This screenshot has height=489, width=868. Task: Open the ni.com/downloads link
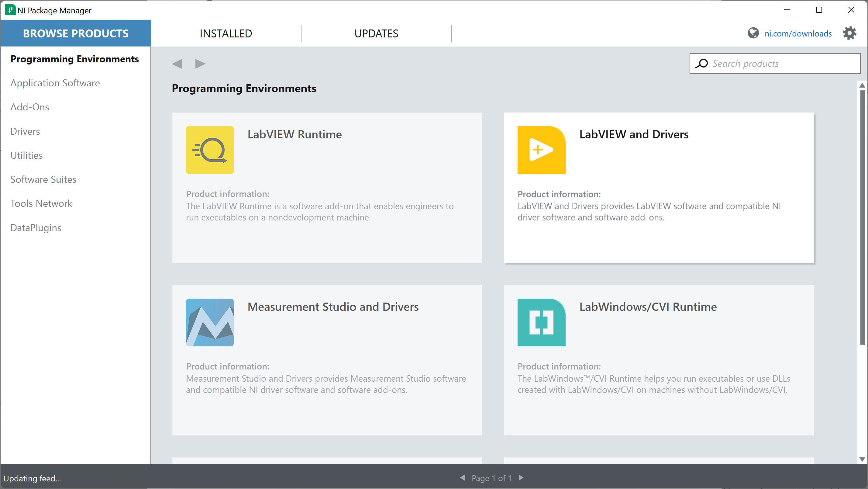click(798, 33)
